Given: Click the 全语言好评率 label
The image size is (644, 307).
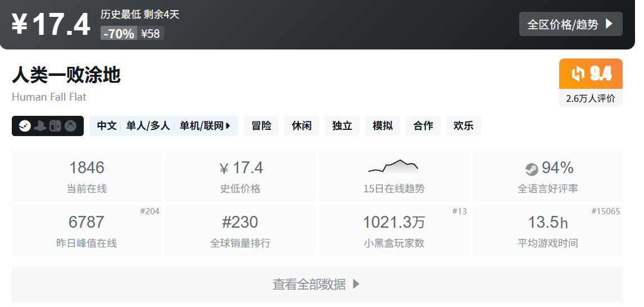Looking at the screenshot, I should [548, 188].
